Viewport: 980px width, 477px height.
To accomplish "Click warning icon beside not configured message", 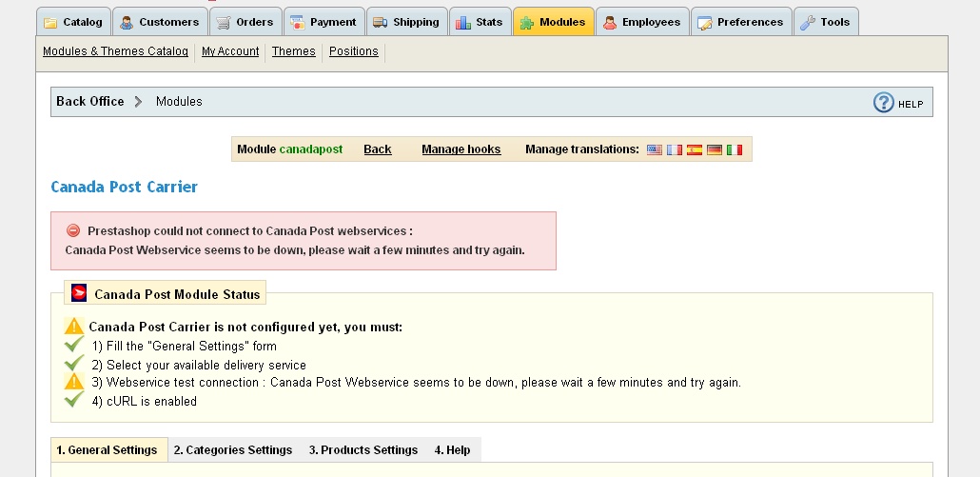I will point(74,327).
